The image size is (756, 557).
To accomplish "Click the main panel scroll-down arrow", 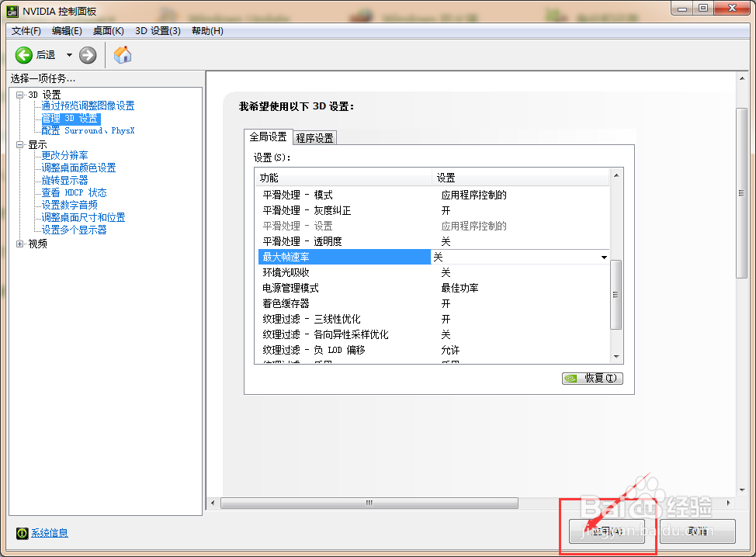I will [741, 490].
